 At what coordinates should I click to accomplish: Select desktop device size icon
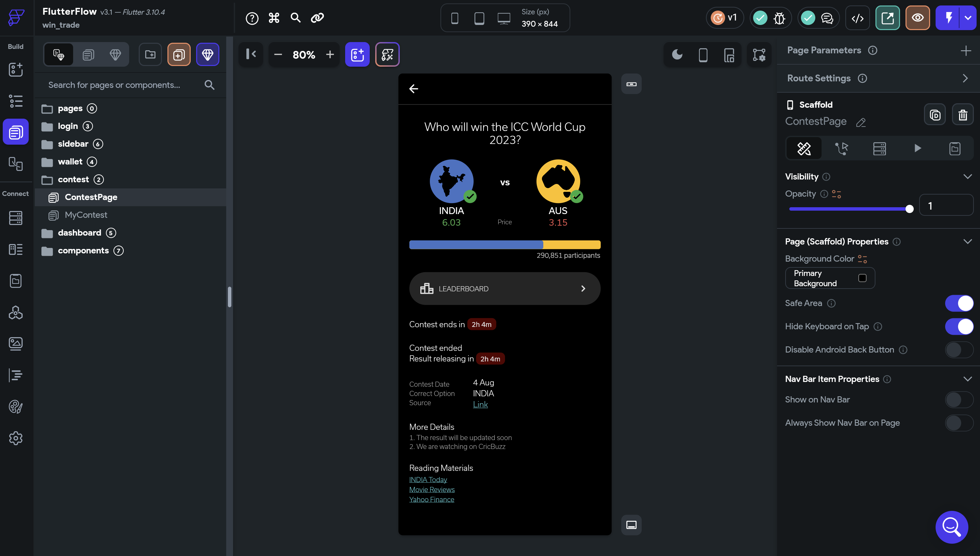click(x=504, y=18)
